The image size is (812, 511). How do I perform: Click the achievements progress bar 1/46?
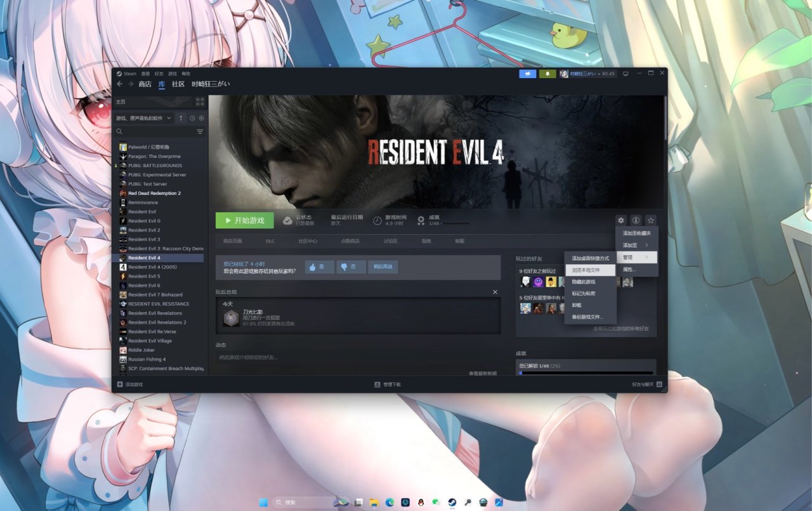pyautogui.click(x=586, y=373)
